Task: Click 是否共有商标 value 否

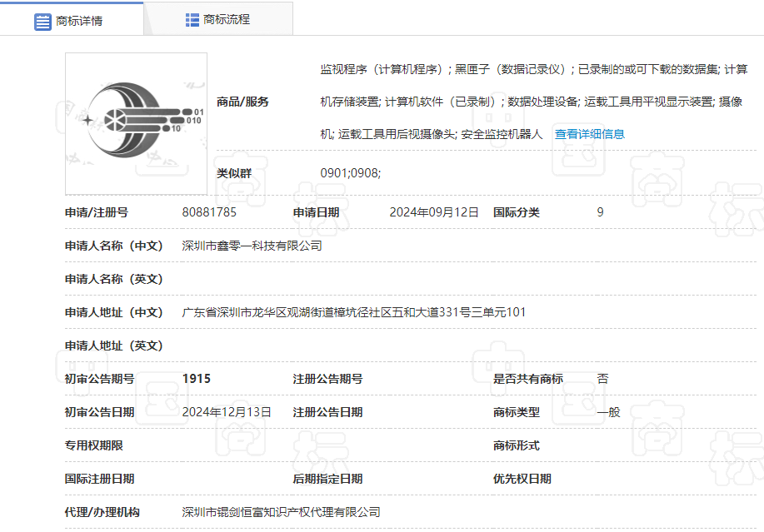Action: click(601, 379)
